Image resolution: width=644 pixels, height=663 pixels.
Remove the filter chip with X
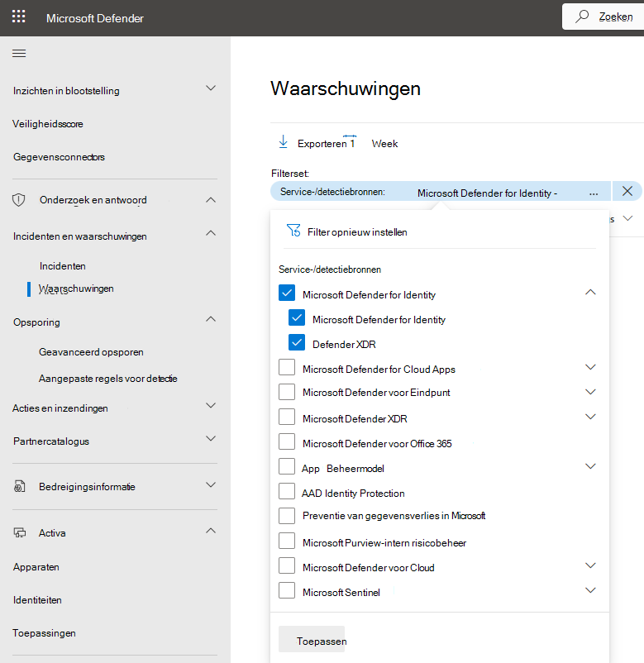tap(627, 191)
